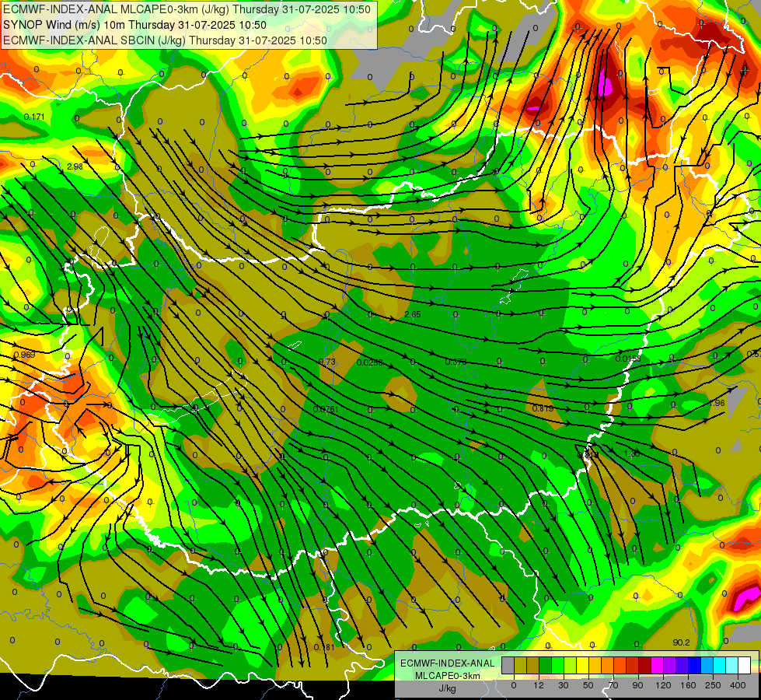Select the '30' tick label on the legend
Screen dimensions: 761x700
564,685
